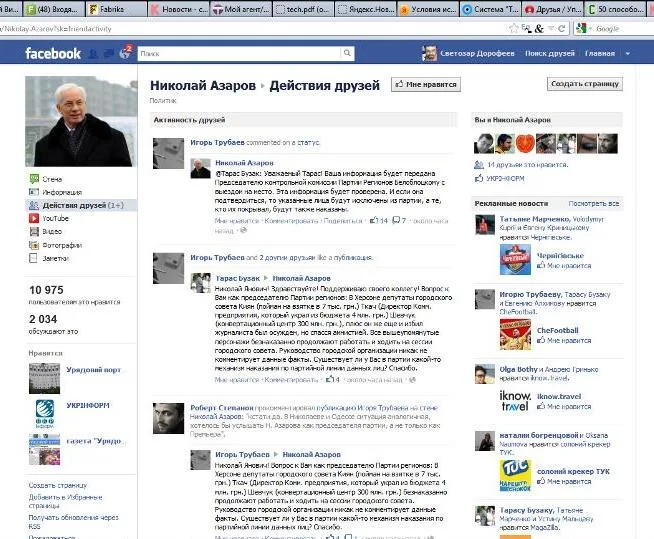Select Действия друзей sidebar item

[80, 205]
